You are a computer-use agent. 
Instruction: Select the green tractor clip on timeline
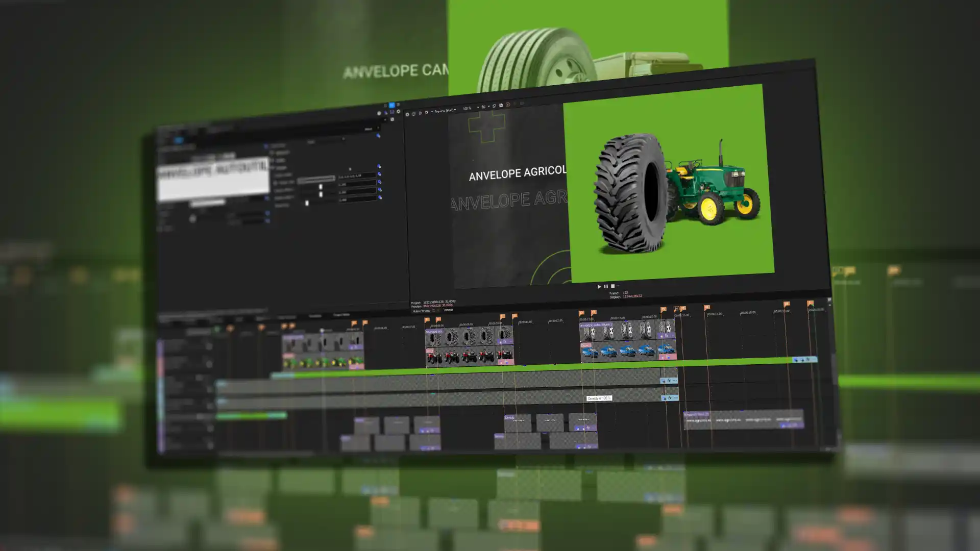click(x=323, y=362)
